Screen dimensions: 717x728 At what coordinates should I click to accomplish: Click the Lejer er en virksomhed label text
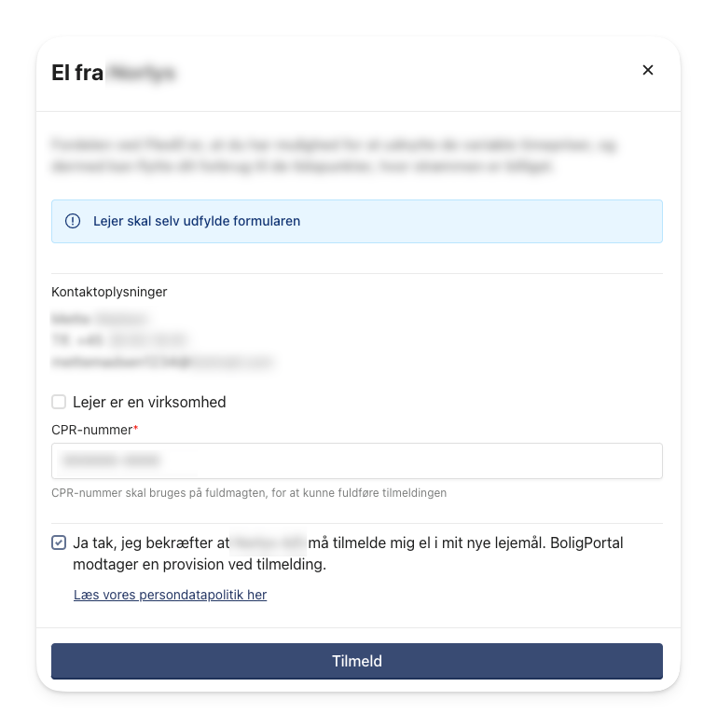(149, 402)
